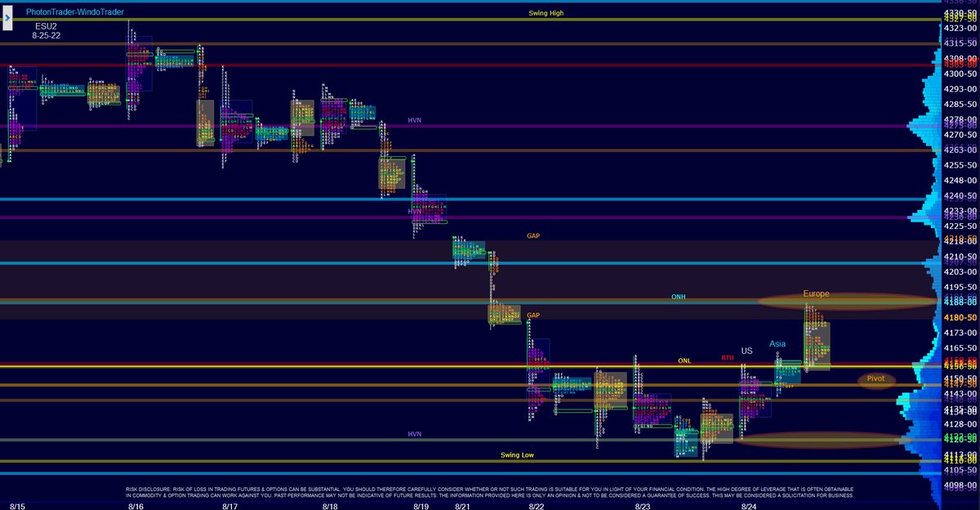Click the orange 4180-50 price label

click(961, 317)
